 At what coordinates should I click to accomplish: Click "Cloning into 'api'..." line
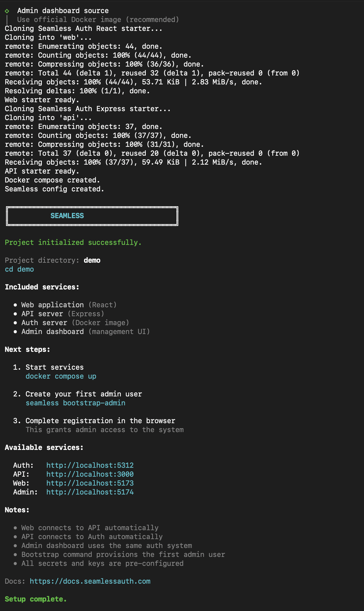point(48,118)
